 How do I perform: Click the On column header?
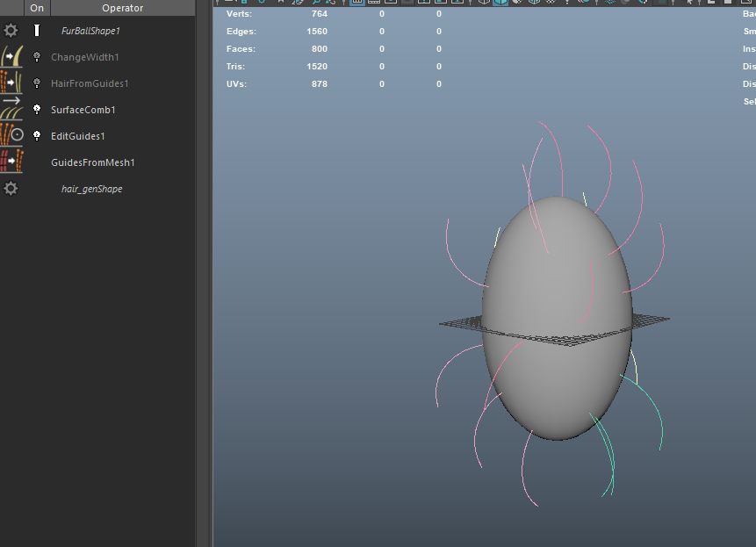[x=37, y=8]
